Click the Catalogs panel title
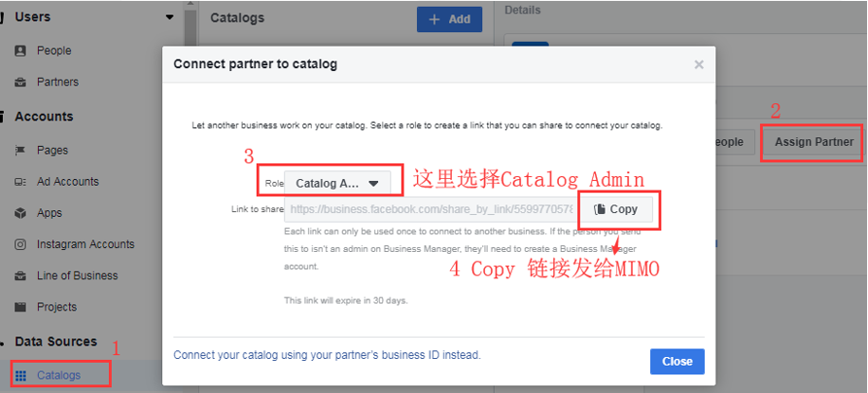Screen dimensions: 868x393 [237, 18]
